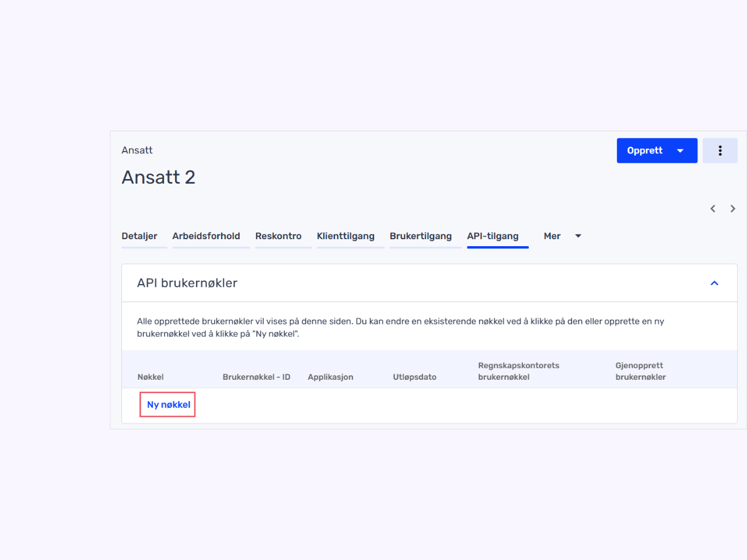Click the API brukernøkler section title

pos(187,283)
